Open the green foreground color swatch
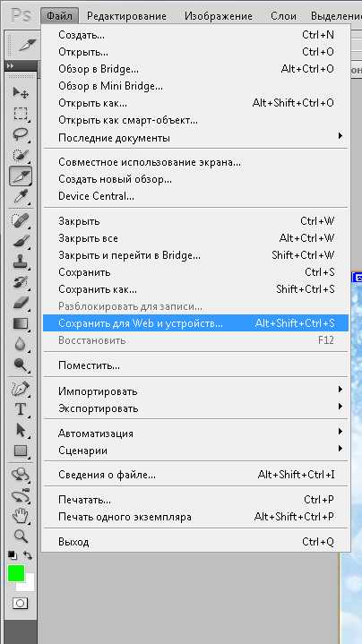 coord(16,573)
